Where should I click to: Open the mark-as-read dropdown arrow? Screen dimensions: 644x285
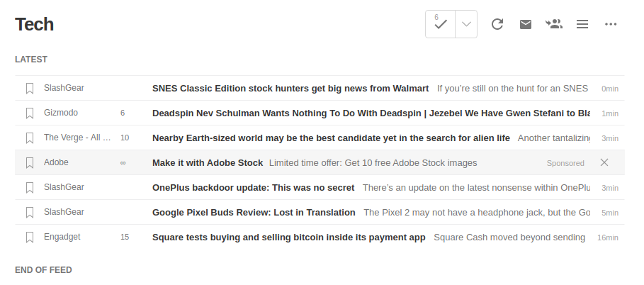pos(465,24)
